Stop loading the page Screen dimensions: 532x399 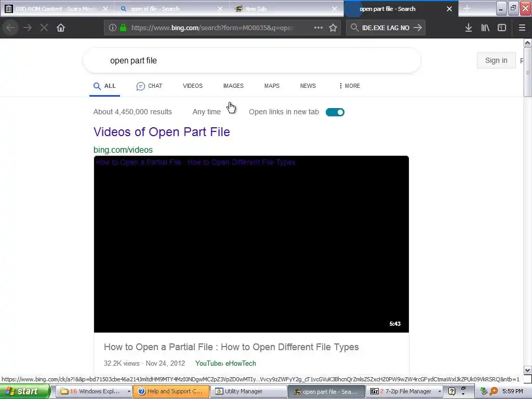click(x=44, y=28)
